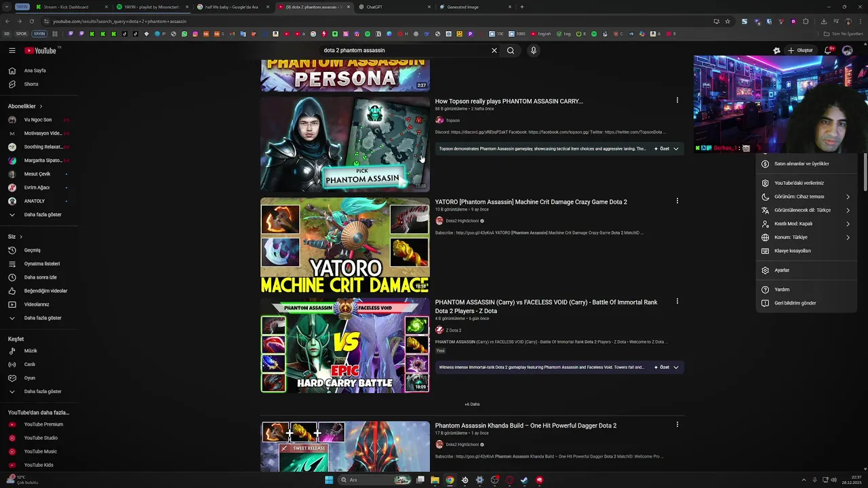Open YouTube Music link in sidebar
The height and width of the screenshot is (488, 868).
coord(39,451)
